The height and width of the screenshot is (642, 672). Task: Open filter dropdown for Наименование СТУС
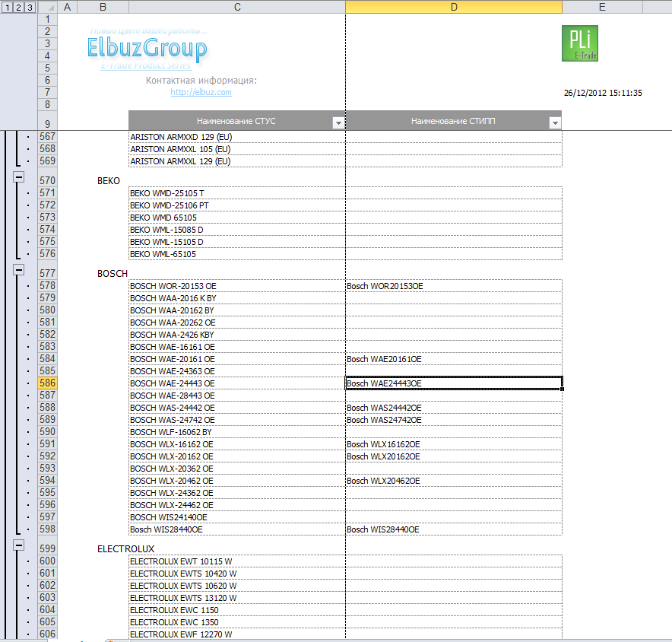point(338,123)
